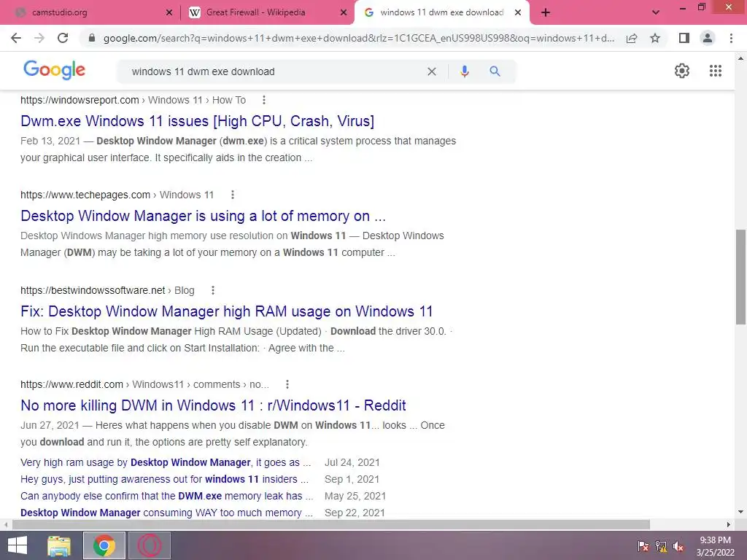Open new browser tab
This screenshot has width=747, height=560.
tap(546, 13)
